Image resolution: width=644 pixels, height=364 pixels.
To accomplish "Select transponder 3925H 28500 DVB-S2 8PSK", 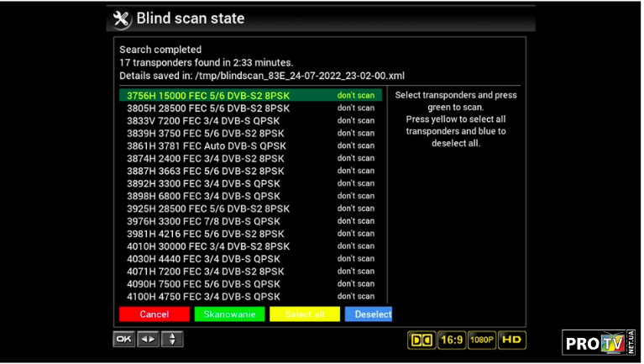I will tap(207, 208).
